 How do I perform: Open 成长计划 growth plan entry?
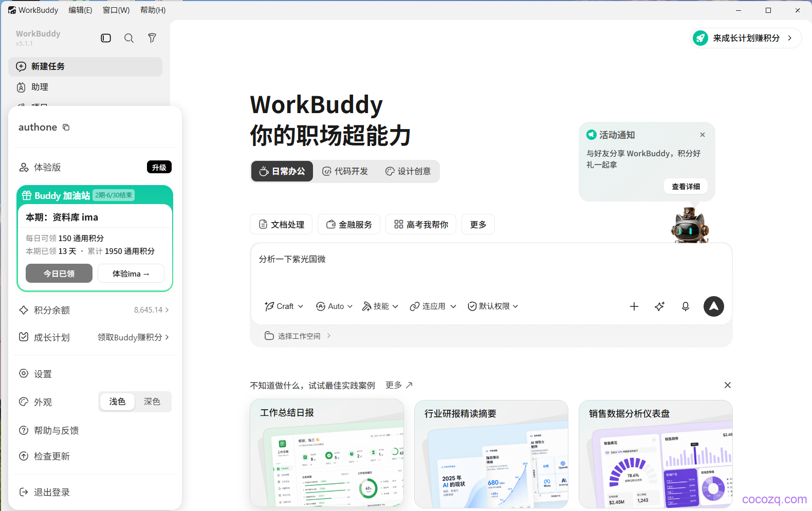pos(94,337)
